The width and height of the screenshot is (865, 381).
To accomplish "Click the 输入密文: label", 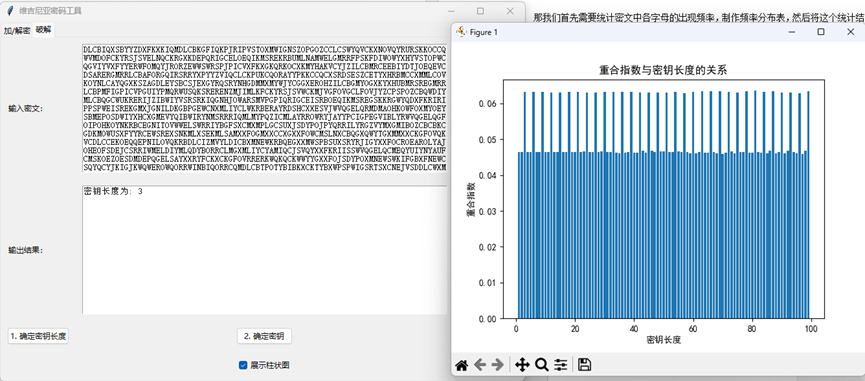I will (25, 109).
